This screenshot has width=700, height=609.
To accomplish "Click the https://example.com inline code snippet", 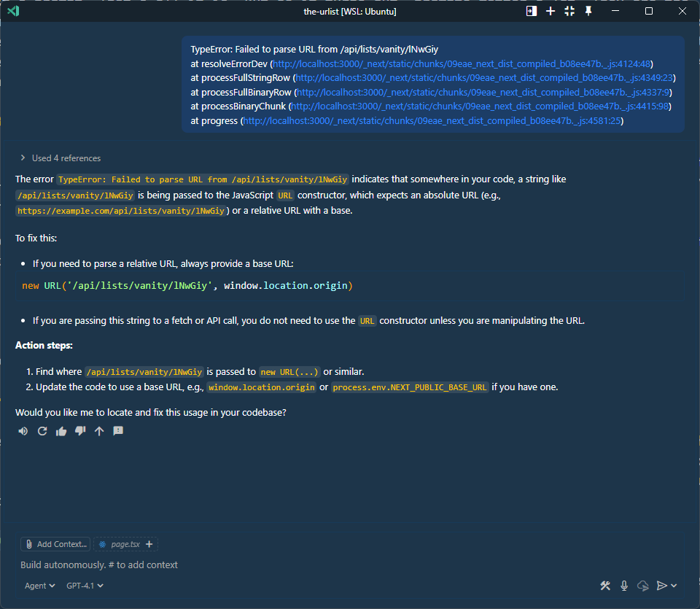I will 120,211.
